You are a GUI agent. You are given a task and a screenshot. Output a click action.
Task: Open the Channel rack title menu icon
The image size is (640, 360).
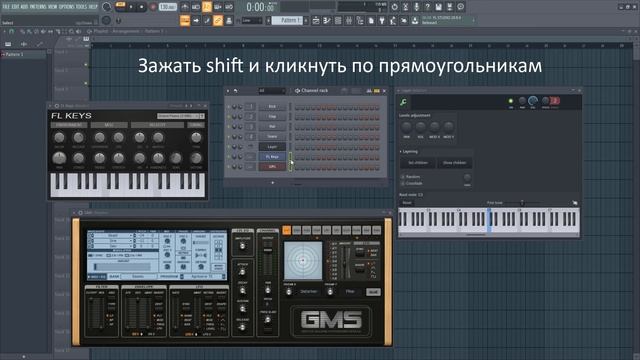click(x=298, y=91)
